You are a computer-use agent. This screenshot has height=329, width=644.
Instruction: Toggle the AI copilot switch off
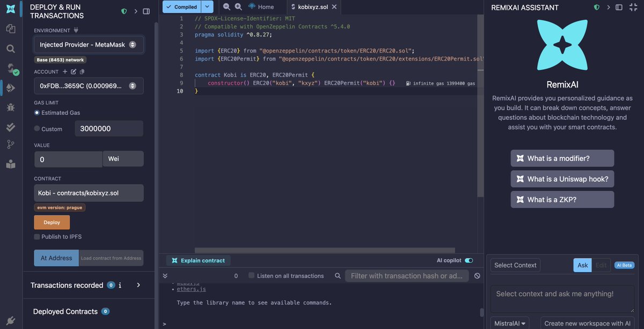coord(469,260)
